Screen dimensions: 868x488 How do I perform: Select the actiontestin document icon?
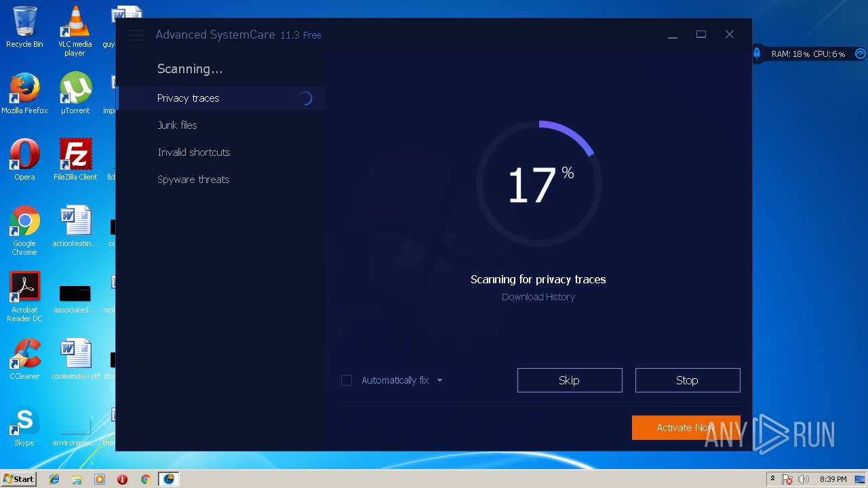(x=75, y=226)
